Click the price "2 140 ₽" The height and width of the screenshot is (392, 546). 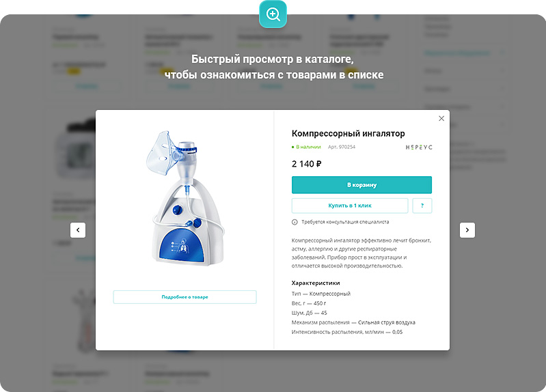coord(306,164)
